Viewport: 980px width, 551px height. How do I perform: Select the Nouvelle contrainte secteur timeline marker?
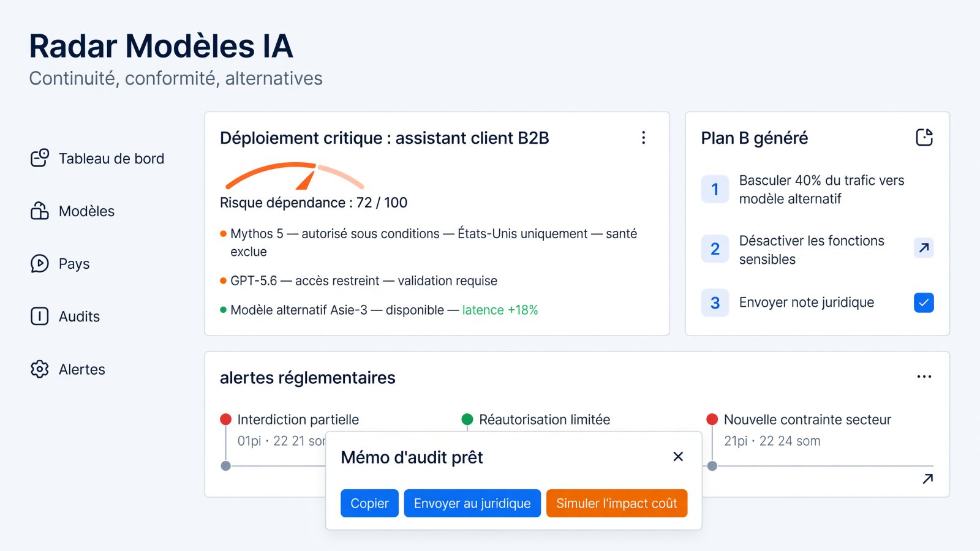[712, 419]
